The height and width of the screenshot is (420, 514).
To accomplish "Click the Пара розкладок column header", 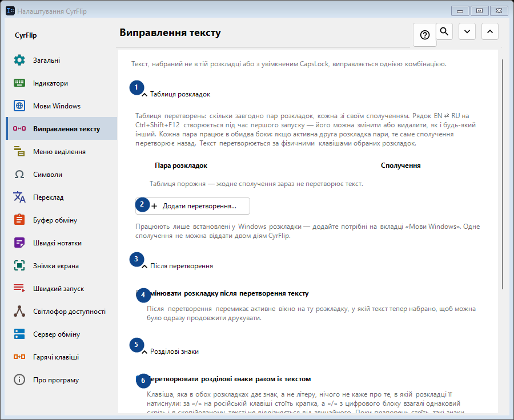I will pyautogui.click(x=181, y=165).
